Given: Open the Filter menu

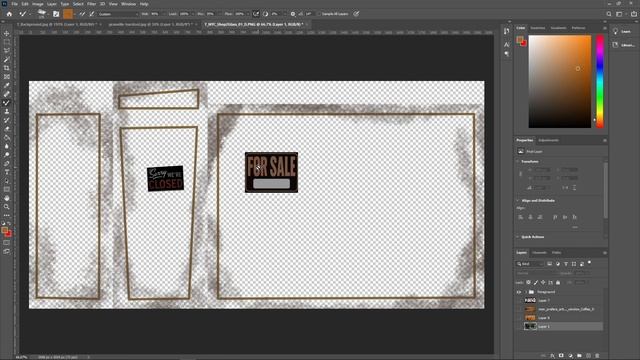Looking at the screenshot, I should pos(91,4).
